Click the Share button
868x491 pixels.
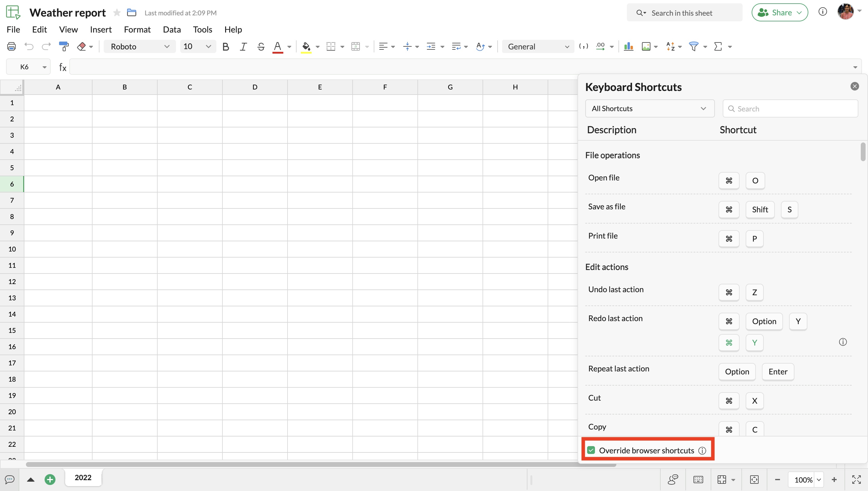pyautogui.click(x=779, y=12)
